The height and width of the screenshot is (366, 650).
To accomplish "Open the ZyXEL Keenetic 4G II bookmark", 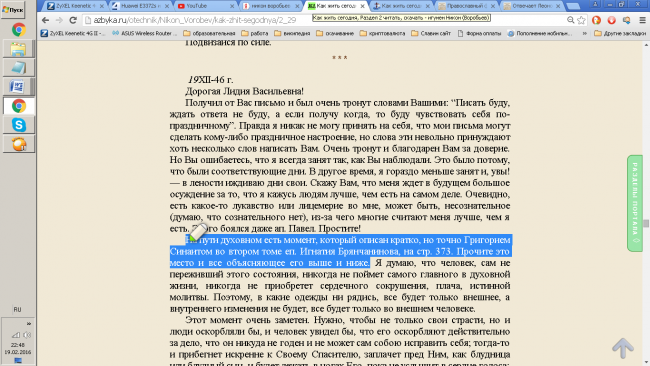I will pos(73,33).
